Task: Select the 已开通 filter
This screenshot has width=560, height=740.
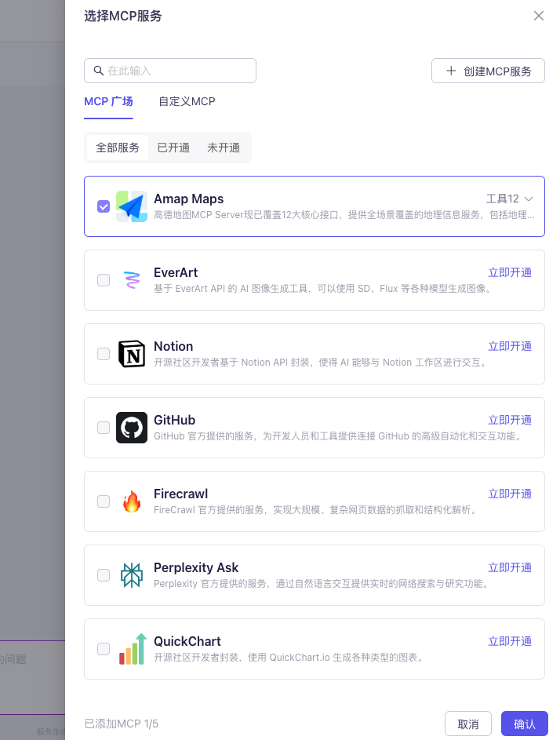Action: pyautogui.click(x=173, y=148)
